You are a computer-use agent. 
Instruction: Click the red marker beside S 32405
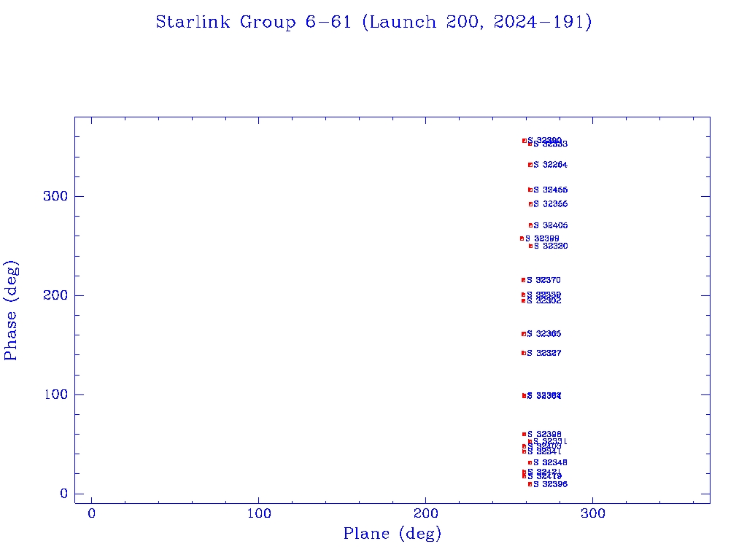(x=530, y=226)
